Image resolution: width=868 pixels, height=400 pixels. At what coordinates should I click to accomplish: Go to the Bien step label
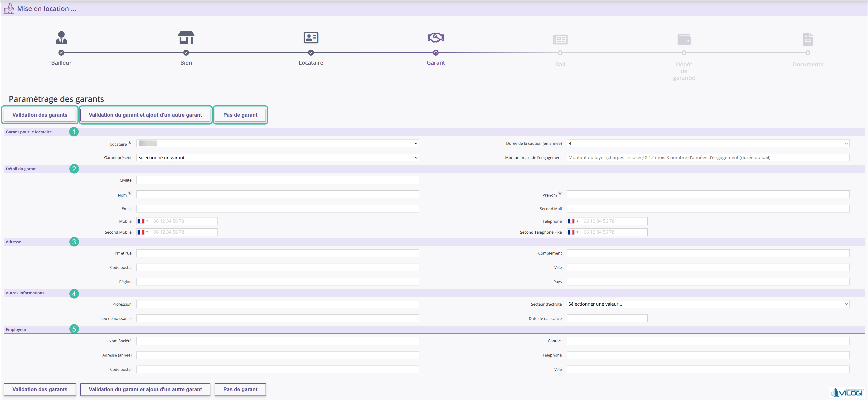186,63
